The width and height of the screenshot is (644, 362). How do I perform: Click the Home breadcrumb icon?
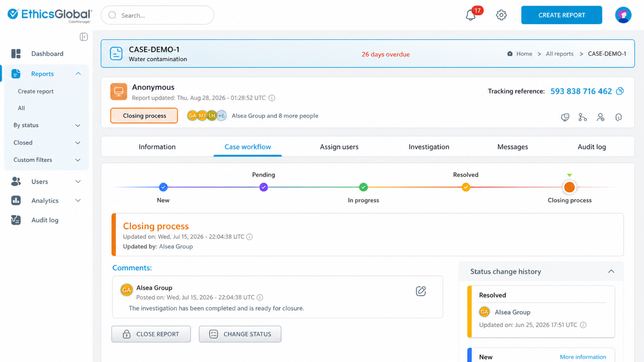pyautogui.click(x=510, y=54)
